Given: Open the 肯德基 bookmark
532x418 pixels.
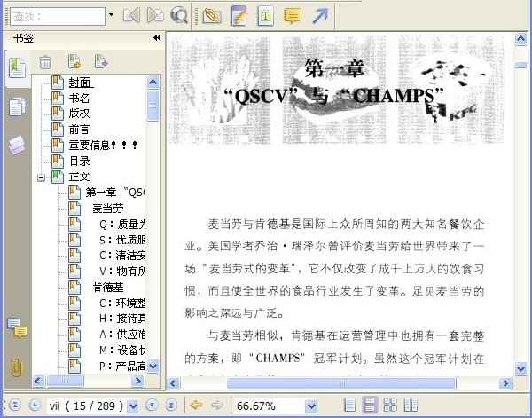Looking at the screenshot, I should pyautogui.click(x=108, y=288).
